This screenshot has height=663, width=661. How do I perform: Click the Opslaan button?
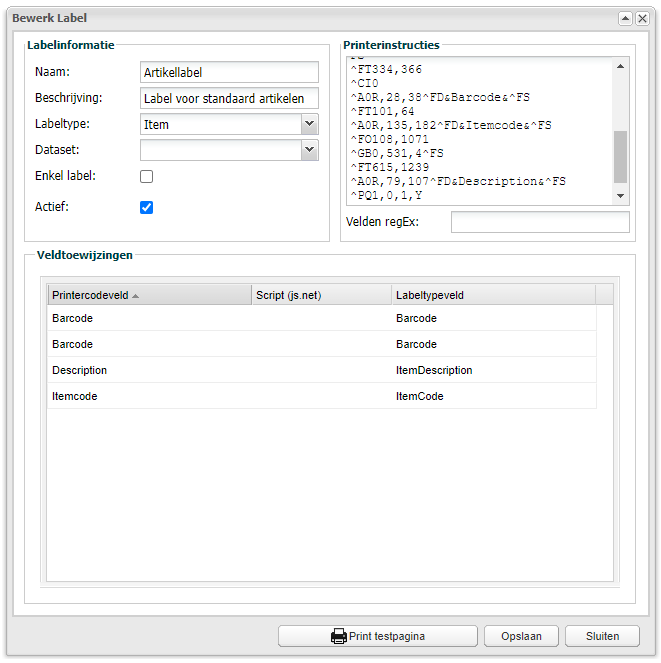click(x=521, y=636)
